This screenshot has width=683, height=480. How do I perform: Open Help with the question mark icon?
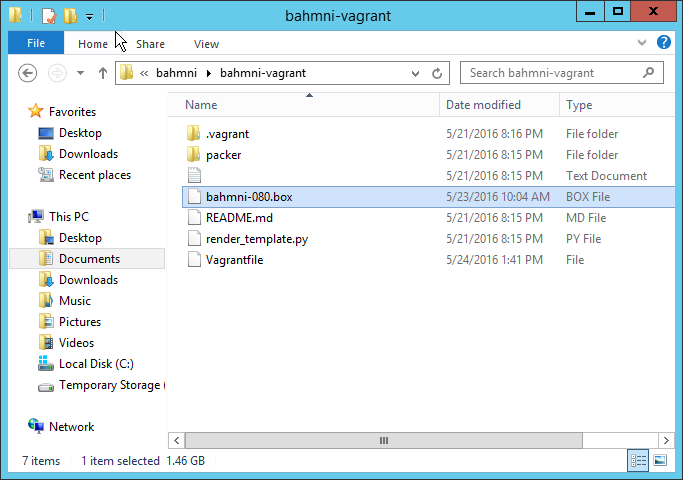pos(663,42)
